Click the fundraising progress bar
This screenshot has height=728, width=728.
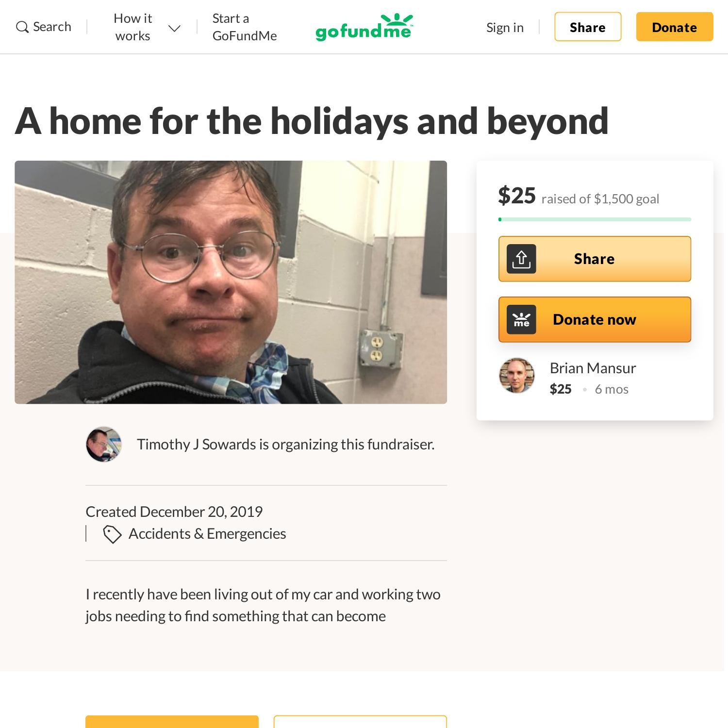595,219
